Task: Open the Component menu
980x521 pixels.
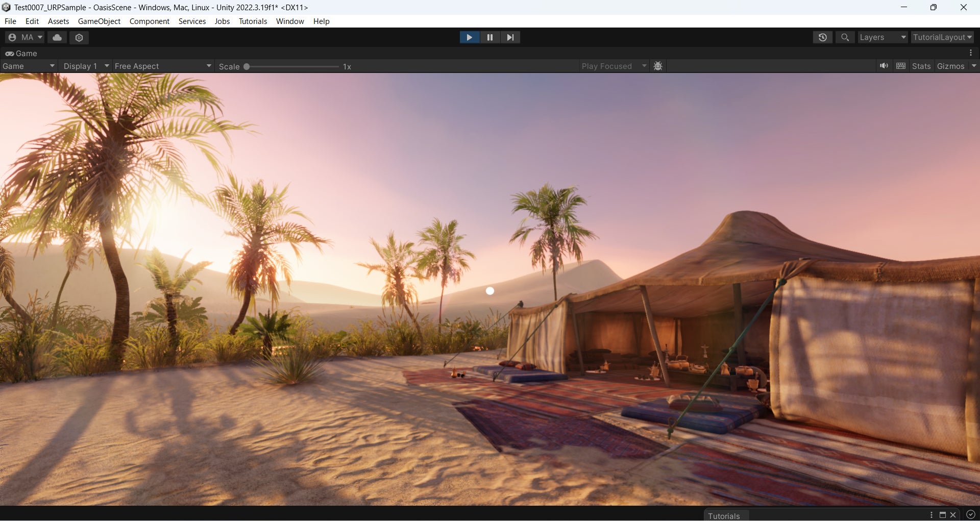Action: click(x=150, y=21)
